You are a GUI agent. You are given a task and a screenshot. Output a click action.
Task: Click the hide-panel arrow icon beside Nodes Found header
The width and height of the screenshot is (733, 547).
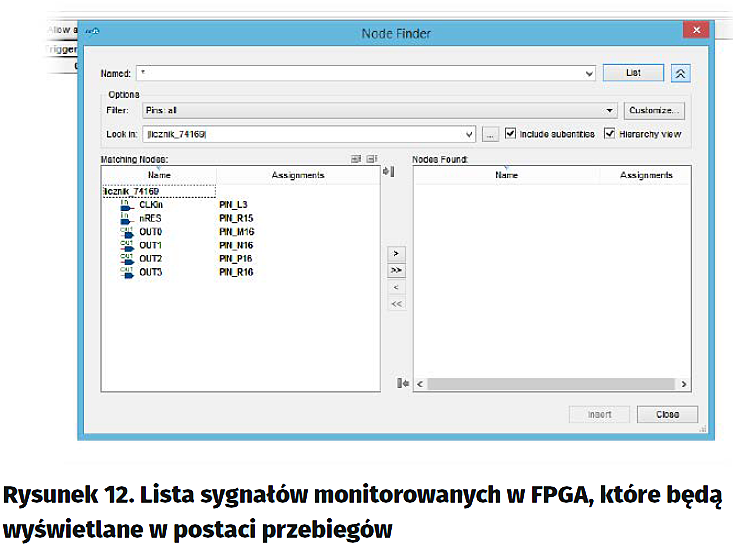tap(390, 172)
